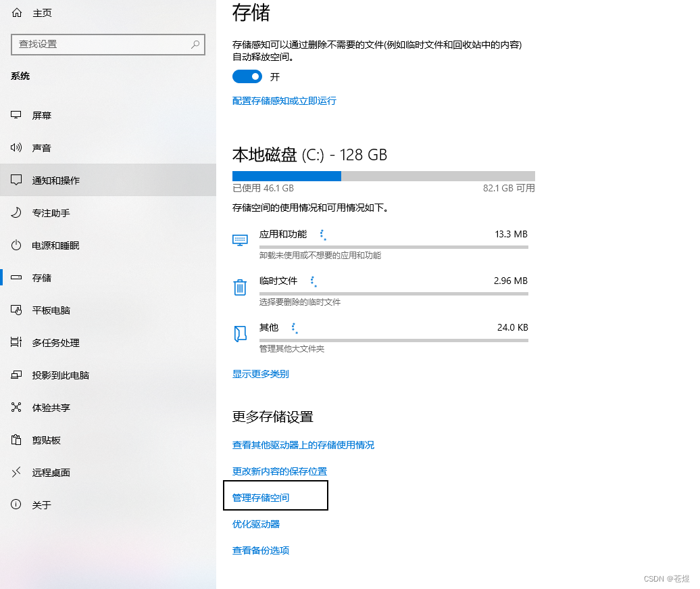Click 优化驱动器 link
700x589 pixels.
click(x=256, y=524)
